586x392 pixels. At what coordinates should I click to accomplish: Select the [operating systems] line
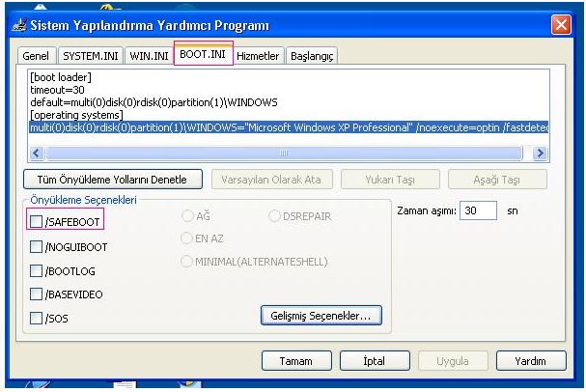tap(76, 115)
